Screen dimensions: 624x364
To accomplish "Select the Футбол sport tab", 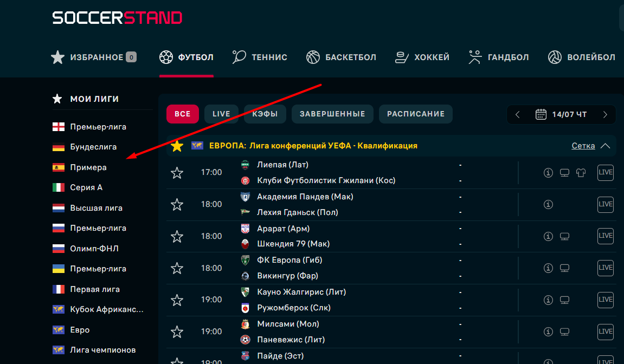I will 186,57.
